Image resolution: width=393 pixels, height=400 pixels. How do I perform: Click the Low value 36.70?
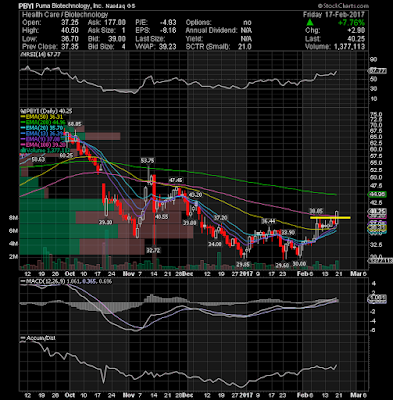(x=71, y=39)
